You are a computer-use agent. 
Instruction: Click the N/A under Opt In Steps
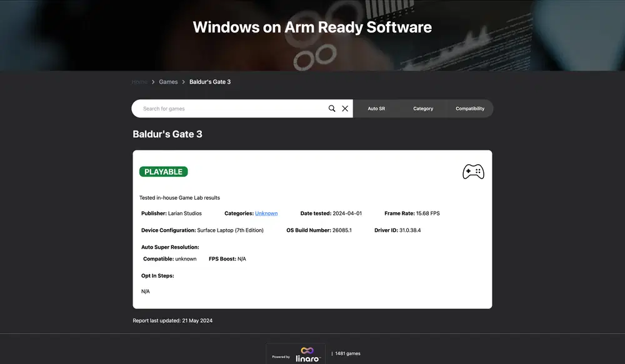pos(146,292)
